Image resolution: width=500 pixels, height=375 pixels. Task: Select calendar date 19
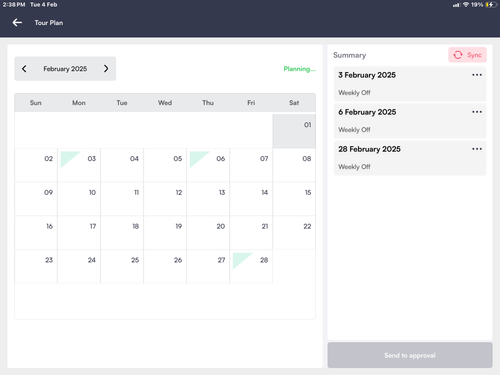tap(165, 233)
